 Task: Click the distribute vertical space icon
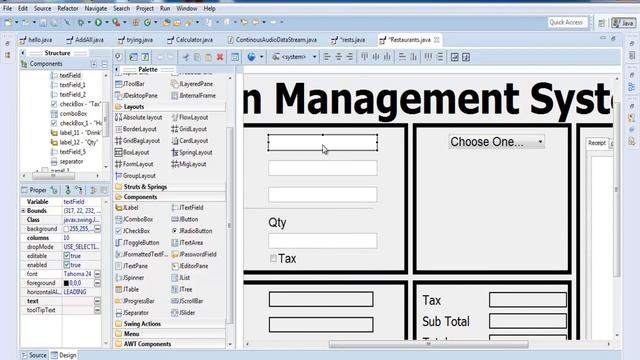[x=440, y=57]
